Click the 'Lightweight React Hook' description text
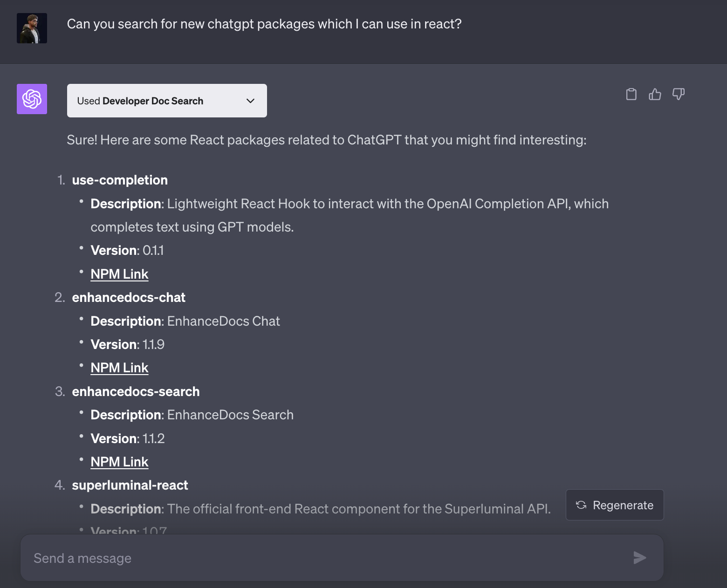The image size is (727, 588). 350,215
